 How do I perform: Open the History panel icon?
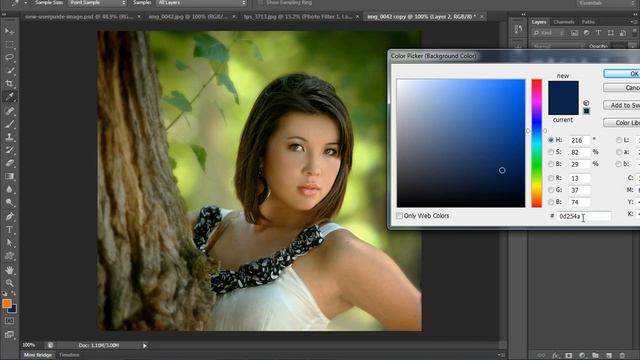518,29
